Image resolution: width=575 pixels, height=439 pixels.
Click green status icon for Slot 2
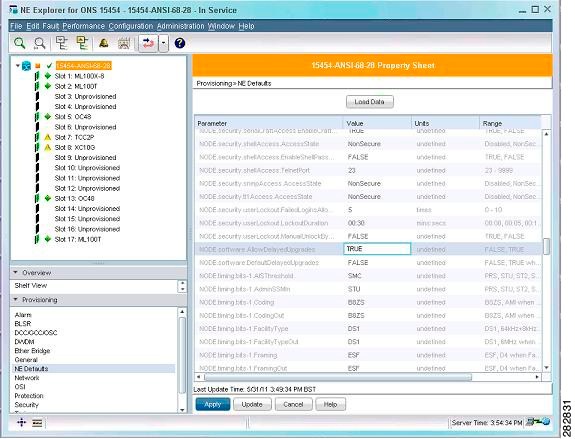point(48,86)
